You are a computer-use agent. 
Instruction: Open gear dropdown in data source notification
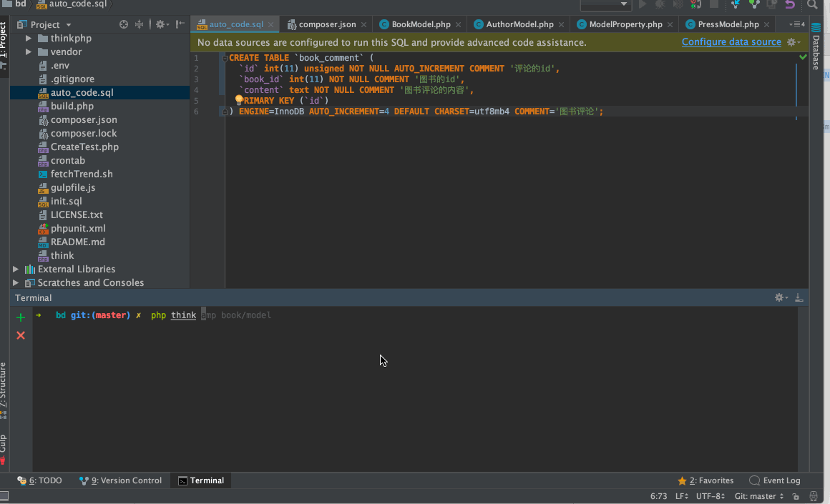pyautogui.click(x=794, y=42)
